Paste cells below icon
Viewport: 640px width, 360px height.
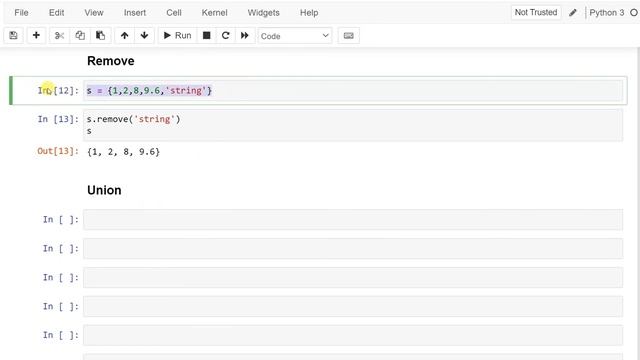pos(100,36)
